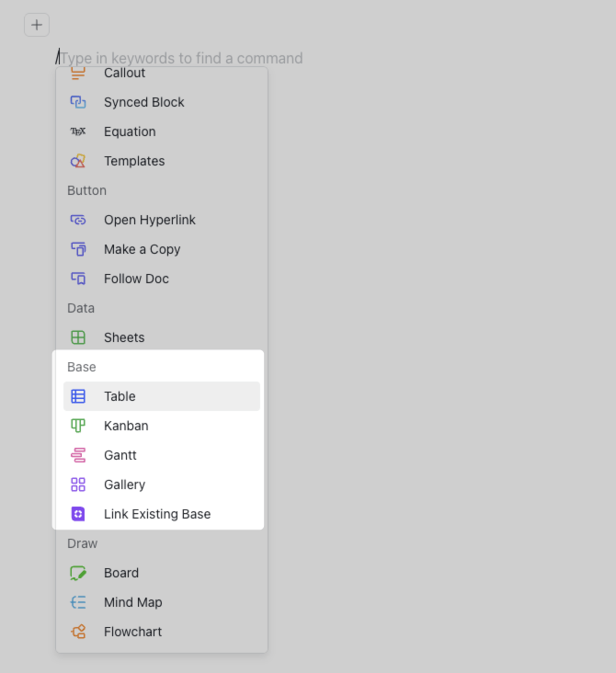Screen dimensions: 616x673
Task: Click the command keyword input field
Action: point(180,58)
